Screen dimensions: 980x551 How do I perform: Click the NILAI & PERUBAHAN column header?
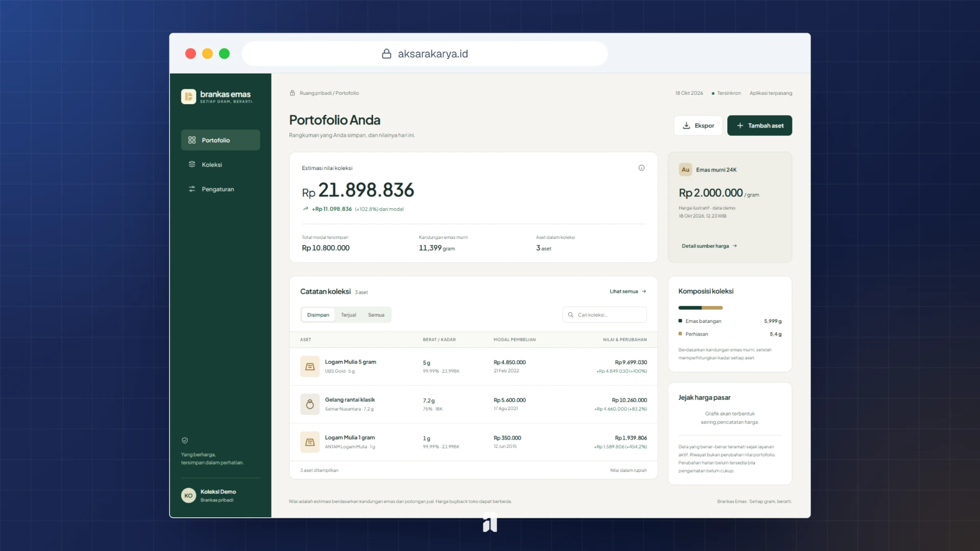click(x=625, y=339)
